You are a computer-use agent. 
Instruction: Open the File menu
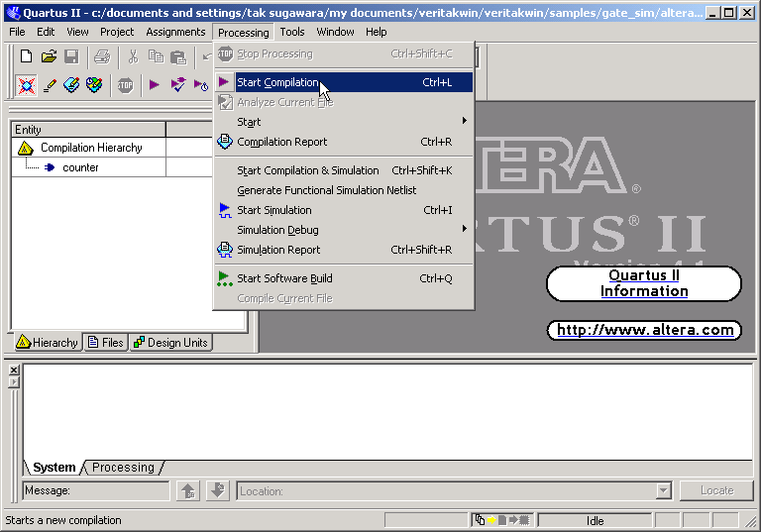pos(17,32)
